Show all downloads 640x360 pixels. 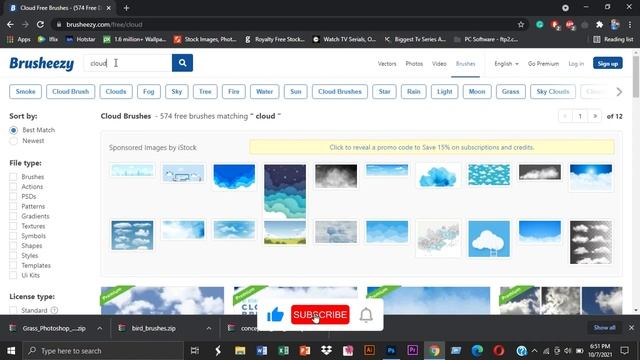point(604,328)
